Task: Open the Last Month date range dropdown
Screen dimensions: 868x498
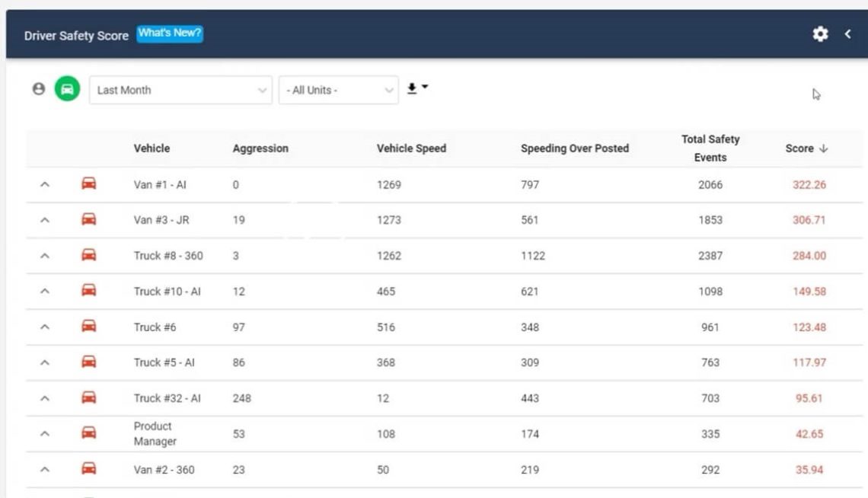Action: pos(180,89)
